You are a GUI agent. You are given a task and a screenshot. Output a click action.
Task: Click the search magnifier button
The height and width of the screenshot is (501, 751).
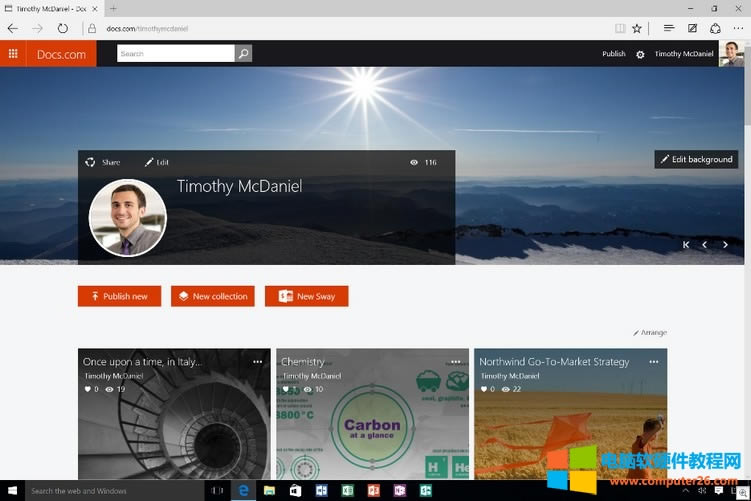click(244, 54)
